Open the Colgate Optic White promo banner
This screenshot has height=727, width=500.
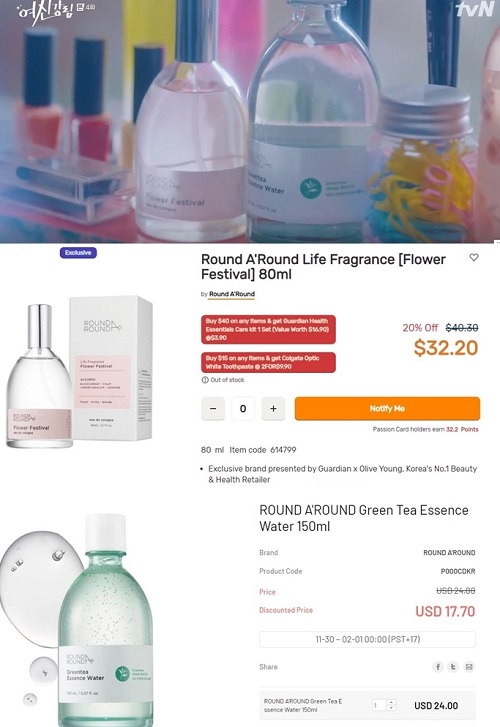268,362
